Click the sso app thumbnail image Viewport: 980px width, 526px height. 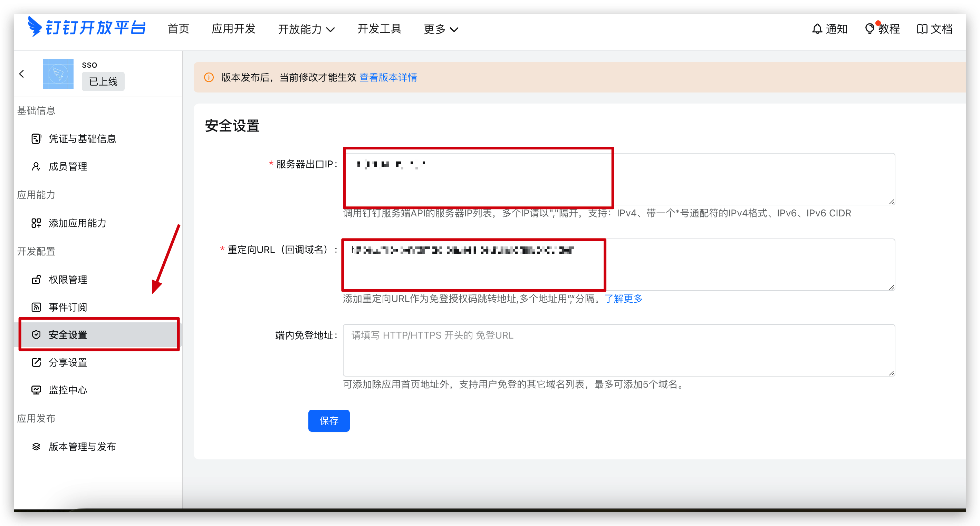(x=58, y=74)
